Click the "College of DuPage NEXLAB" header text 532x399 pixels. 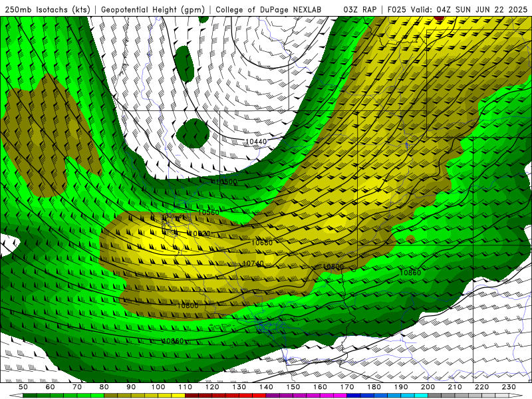tap(269, 9)
